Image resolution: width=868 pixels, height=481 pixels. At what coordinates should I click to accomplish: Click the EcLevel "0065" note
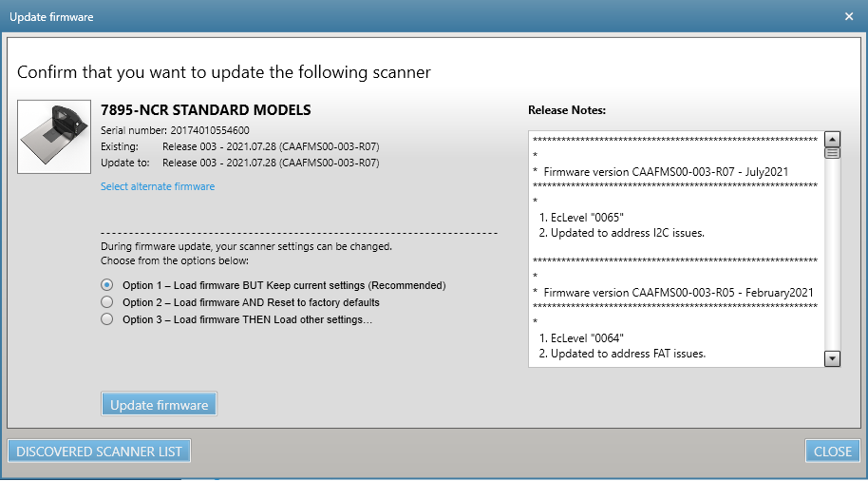(x=582, y=218)
